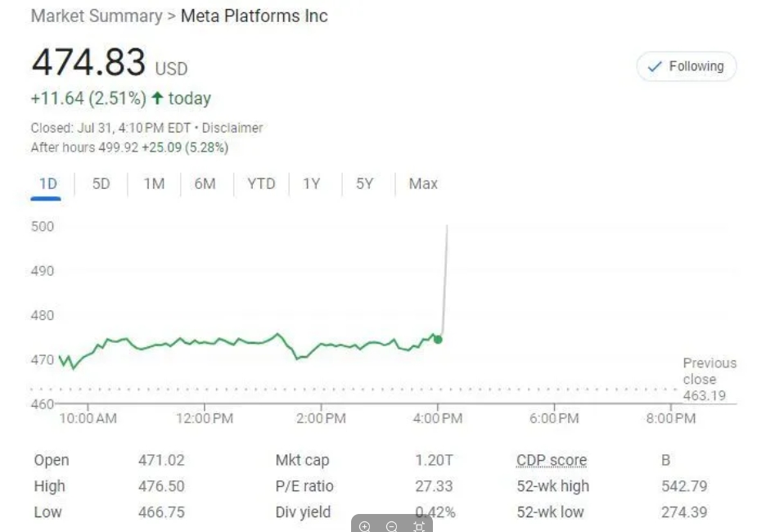Click the zoom in magnifier icon

point(365,526)
